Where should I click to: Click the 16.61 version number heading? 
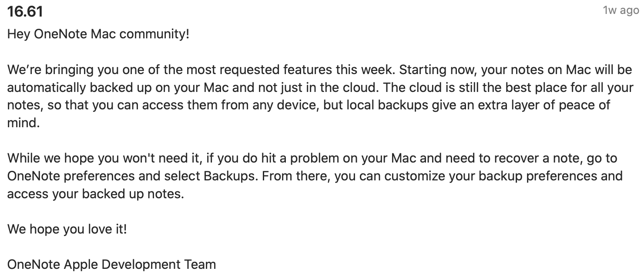click(x=25, y=12)
